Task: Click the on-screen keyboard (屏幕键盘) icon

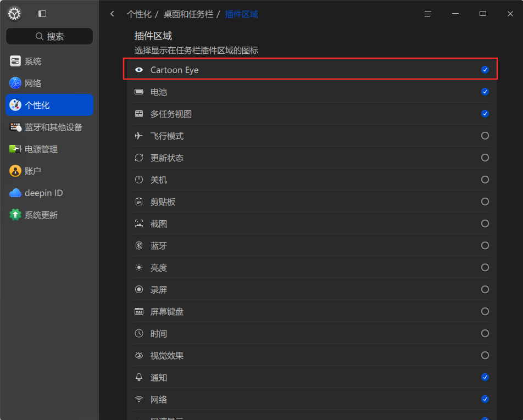Action: point(139,311)
